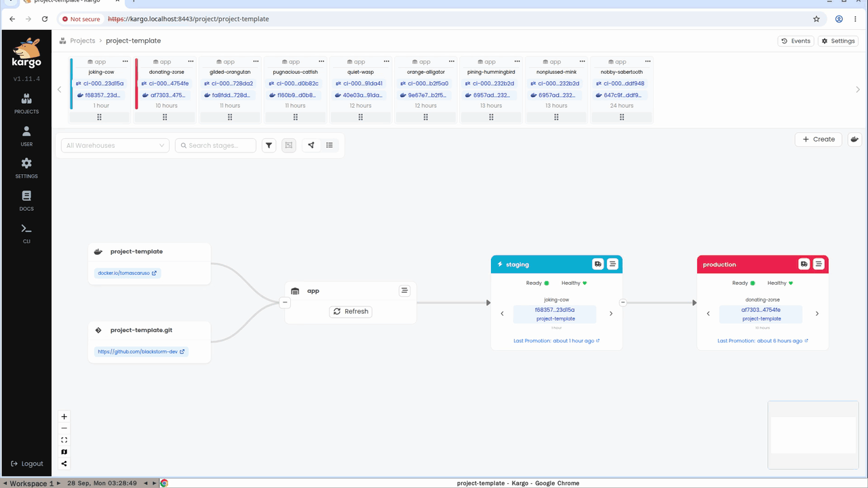Open Events from the project header
This screenshot has width=868, height=488.
coord(796,41)
